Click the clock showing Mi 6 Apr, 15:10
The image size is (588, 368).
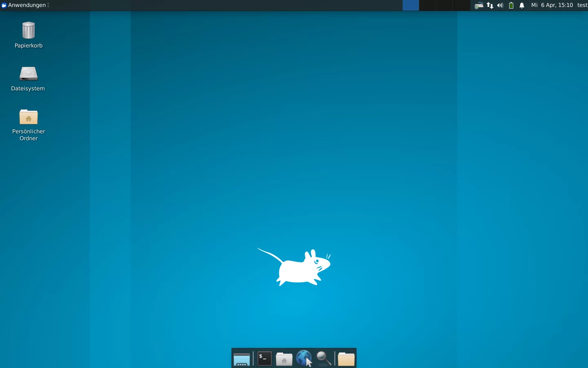click(552, 5)
